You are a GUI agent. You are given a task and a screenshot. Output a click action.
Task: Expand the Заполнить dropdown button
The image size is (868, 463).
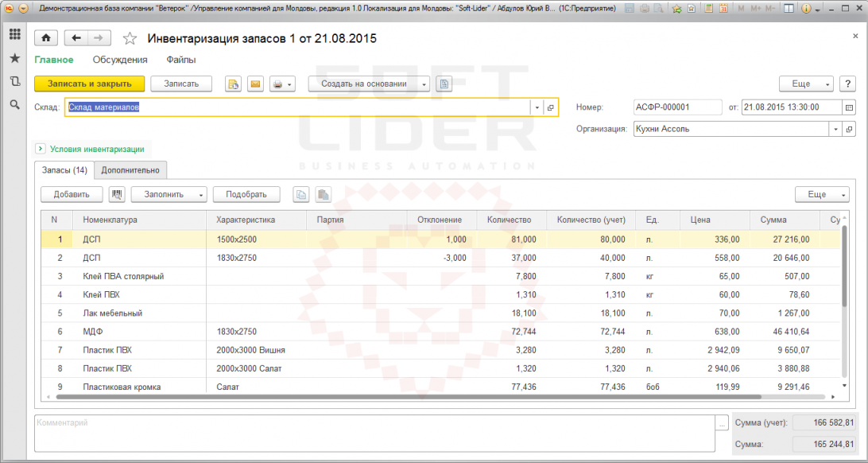click(201, 194)
